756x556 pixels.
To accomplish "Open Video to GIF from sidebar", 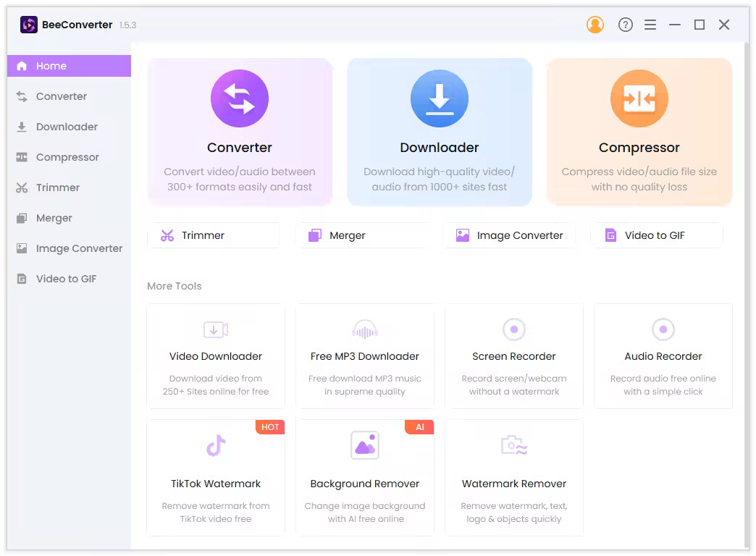I will (66, 279).
